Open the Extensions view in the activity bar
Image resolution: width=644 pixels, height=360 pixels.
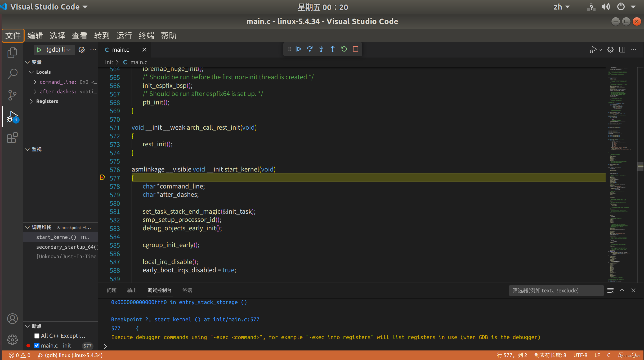point(12,138)
